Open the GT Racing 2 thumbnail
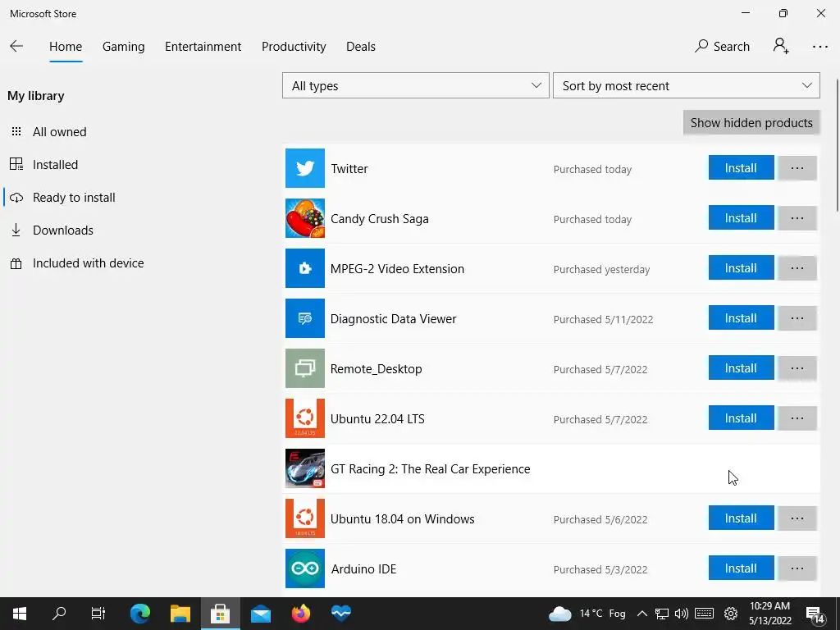The width and height of the screenshot is (840, 630). [x=305, y=468]
